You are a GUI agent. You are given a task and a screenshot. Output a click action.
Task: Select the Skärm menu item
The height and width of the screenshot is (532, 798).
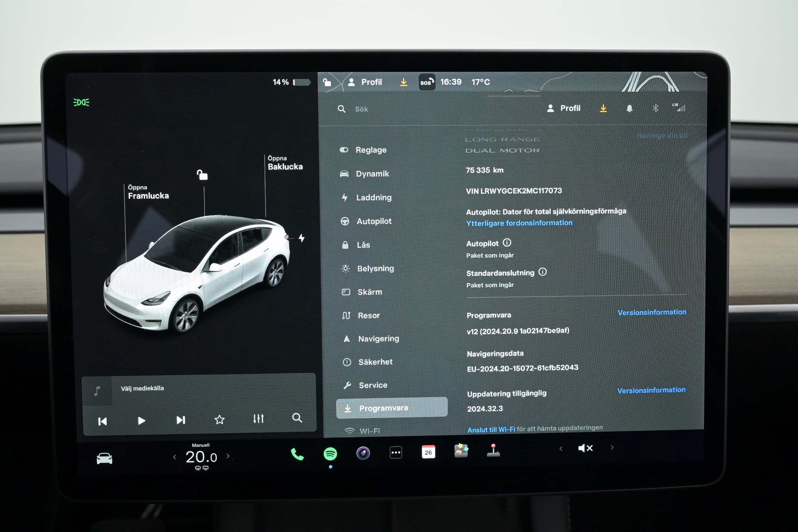(362, 292)
